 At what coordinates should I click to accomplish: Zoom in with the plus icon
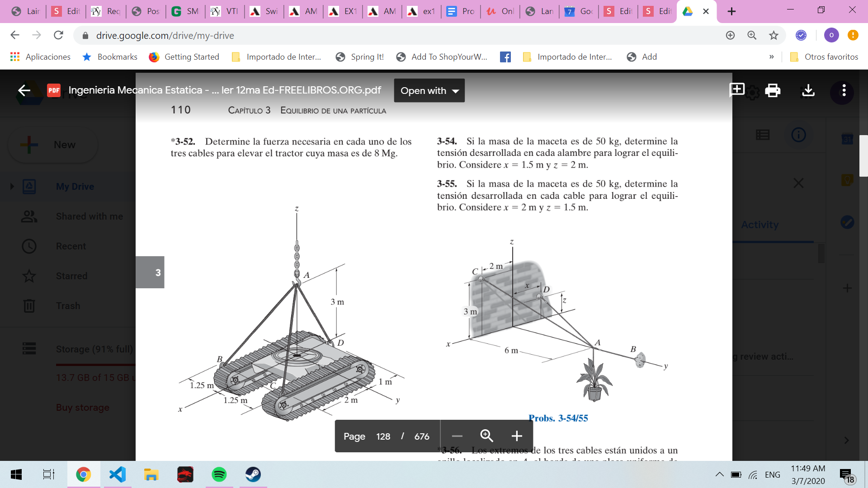tap(517, 436)
